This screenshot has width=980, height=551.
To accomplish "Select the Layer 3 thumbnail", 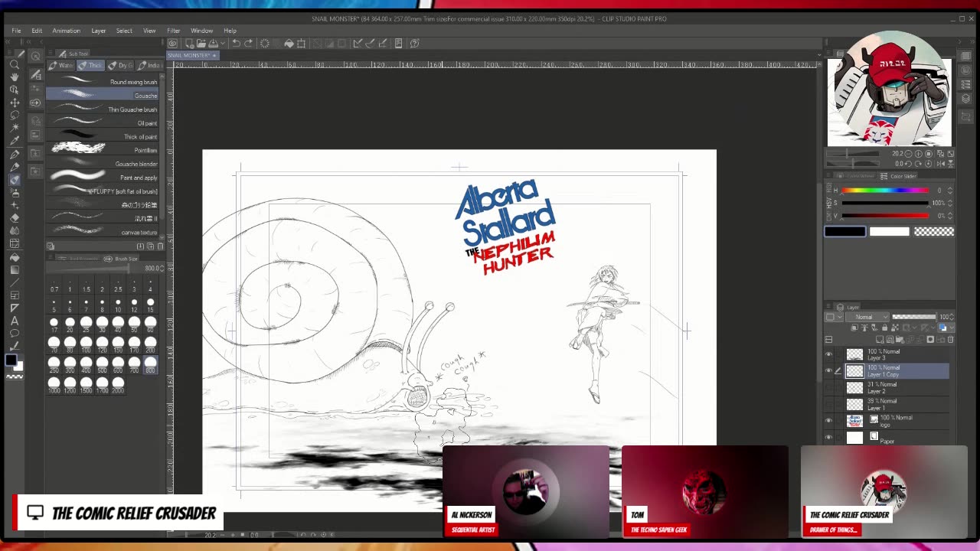I will (854, 354).
